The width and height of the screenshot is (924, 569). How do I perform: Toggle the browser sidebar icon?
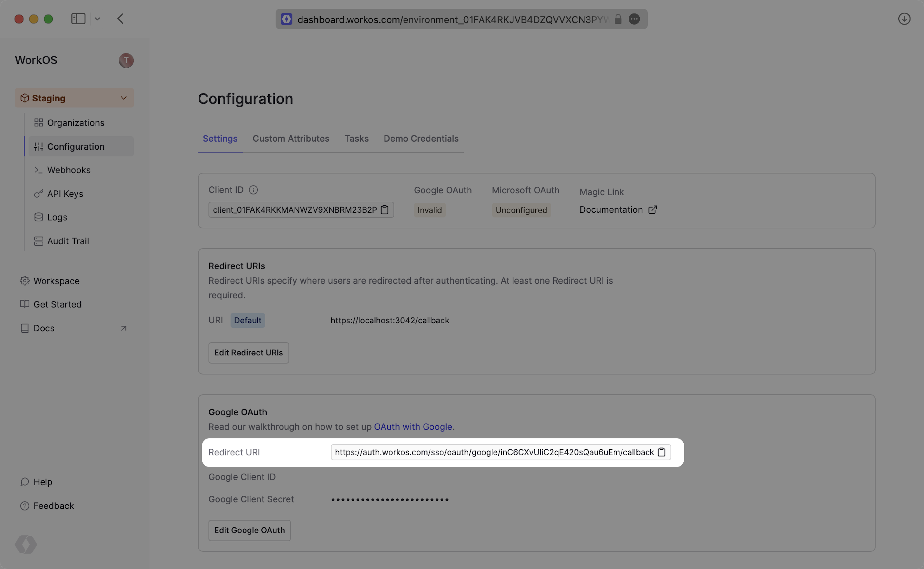coord(78,19)
